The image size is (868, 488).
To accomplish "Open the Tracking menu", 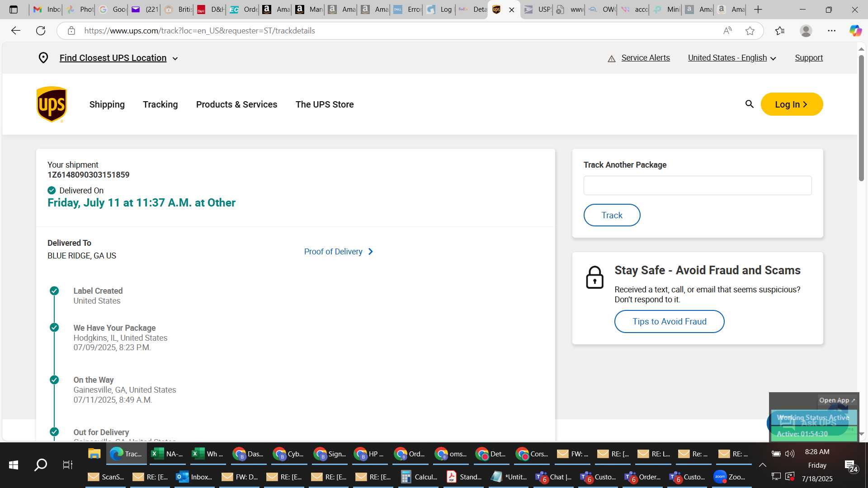I will click(160, 104).
